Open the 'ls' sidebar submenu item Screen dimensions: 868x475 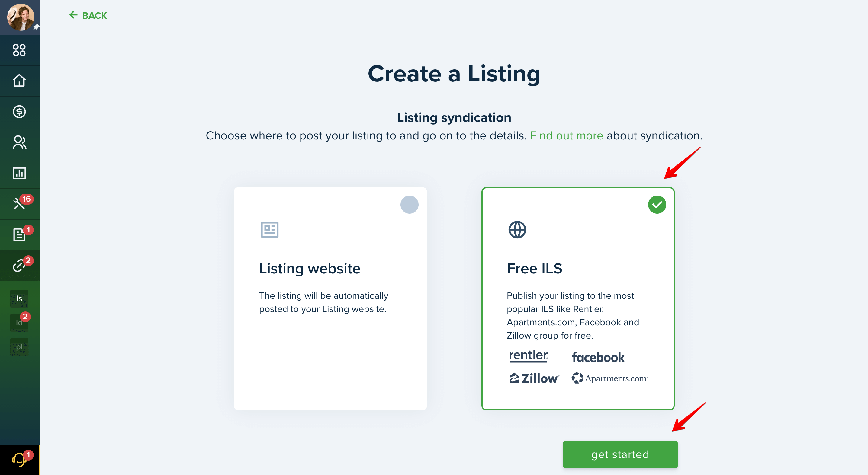point(19,298)
